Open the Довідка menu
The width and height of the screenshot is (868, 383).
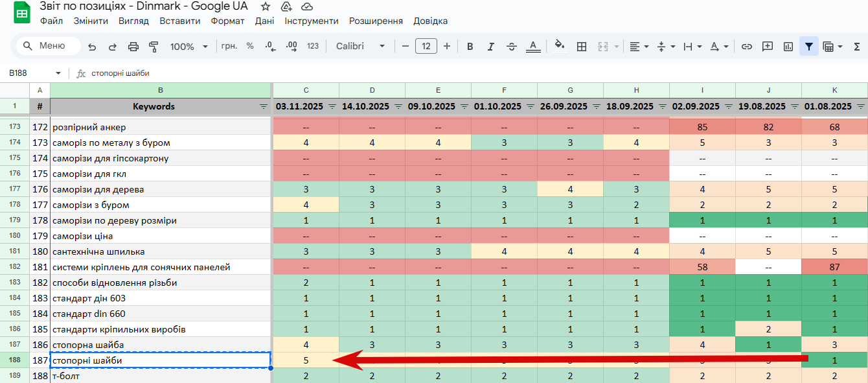430,21
